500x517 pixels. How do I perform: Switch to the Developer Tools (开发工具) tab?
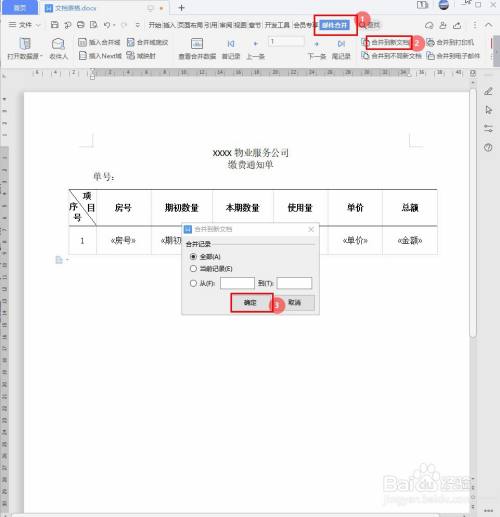click(277, 25)
